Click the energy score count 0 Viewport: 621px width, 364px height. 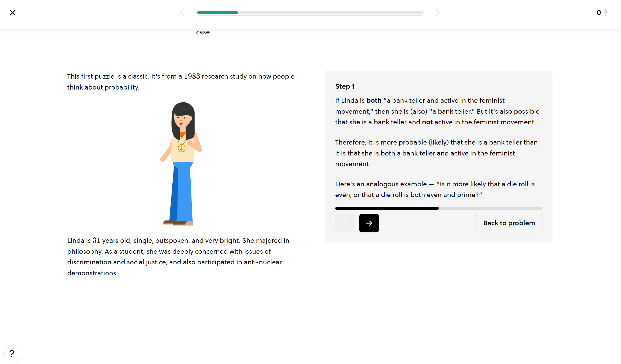click(599, 13)
